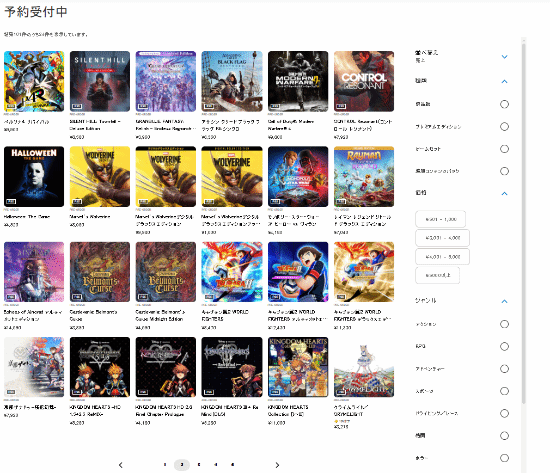This screenshot has height=473, width=550.
Task: Open the Rayman Legends cover
Action: point(364,176)
